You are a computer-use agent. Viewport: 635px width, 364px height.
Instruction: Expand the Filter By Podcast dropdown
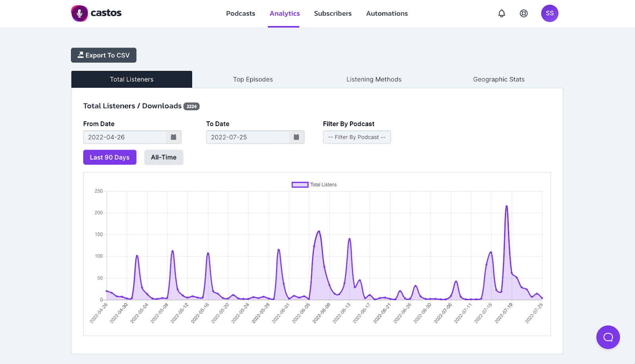click(357, 137)
